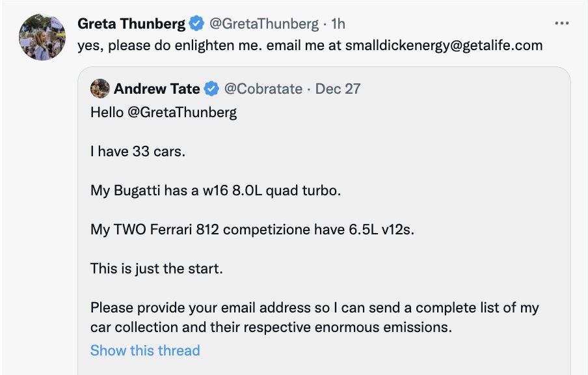Click the "I have 33 cars." line
Image resolution: width=588 pixels, height=375 pixels.
point(138,152)
